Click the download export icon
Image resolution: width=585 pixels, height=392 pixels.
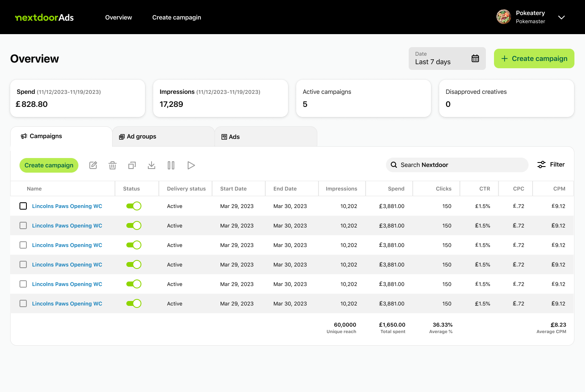click(x=152, y=165)
